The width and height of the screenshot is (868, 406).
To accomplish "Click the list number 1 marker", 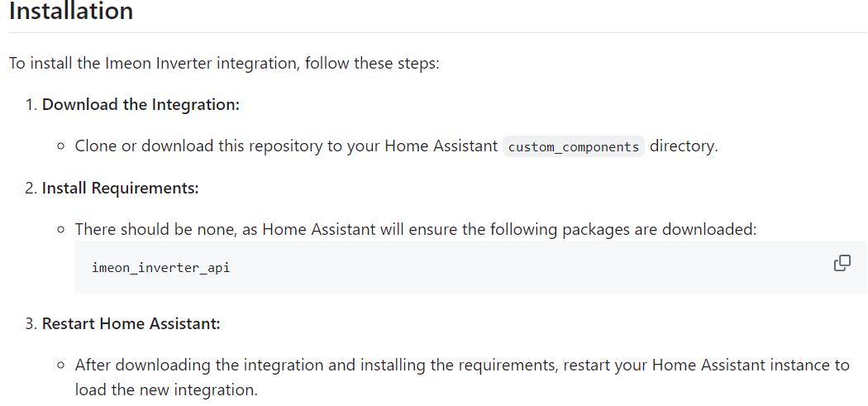I will click(x=31, y=105).
